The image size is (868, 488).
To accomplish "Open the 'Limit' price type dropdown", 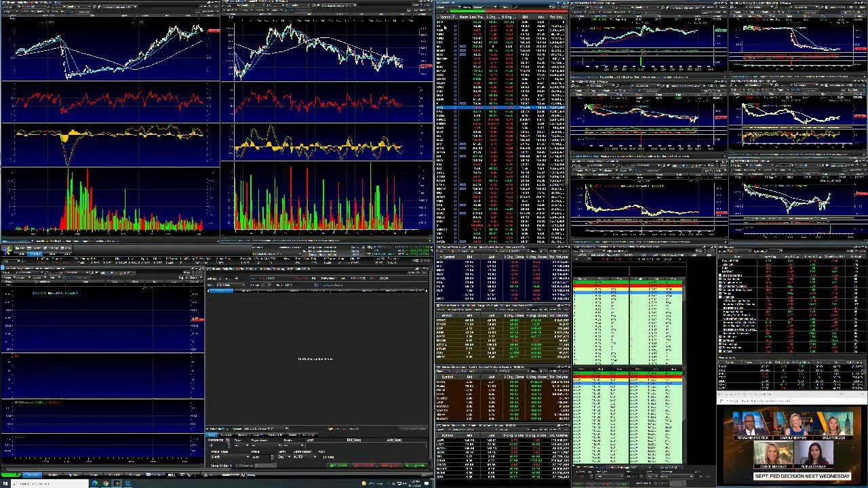I will (230, 457).
